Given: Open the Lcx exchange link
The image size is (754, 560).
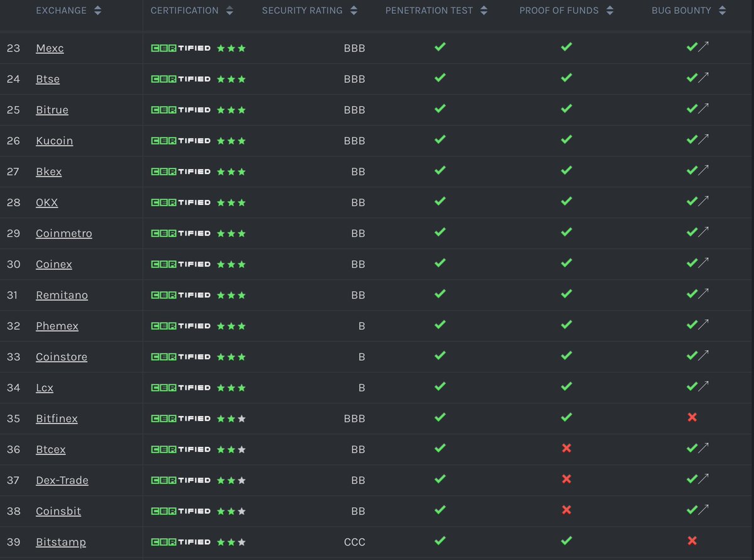Looking at the screenshot, I should (x=45, y=387).
